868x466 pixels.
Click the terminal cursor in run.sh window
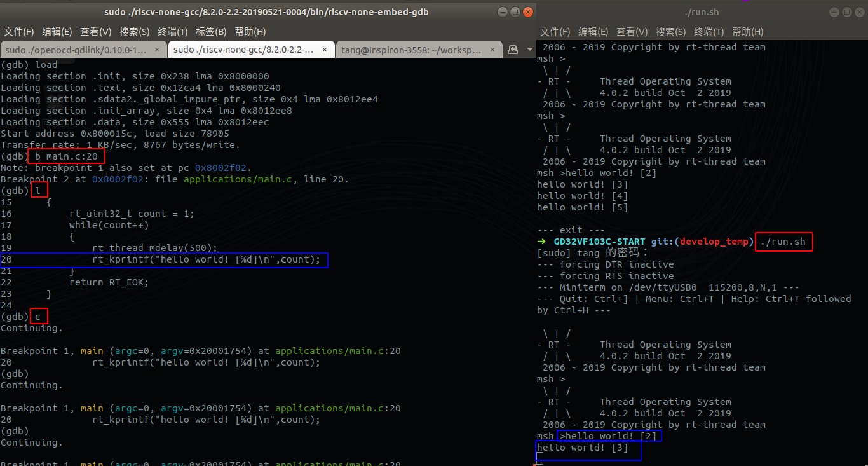(540, 459)
